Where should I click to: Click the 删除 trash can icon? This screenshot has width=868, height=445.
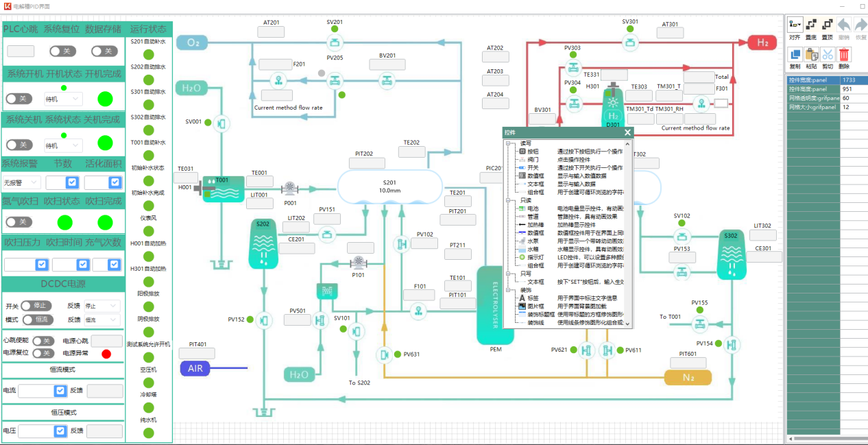pos(844,55)
